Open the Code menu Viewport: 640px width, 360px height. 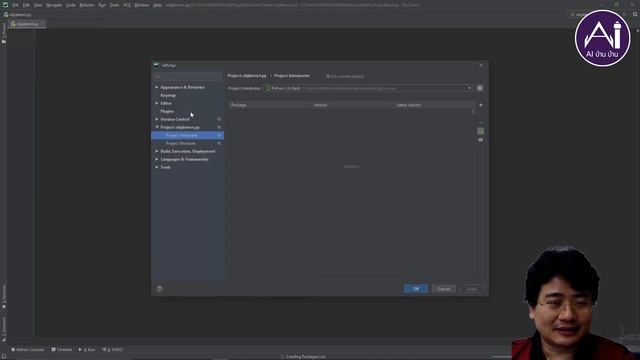point(71,5)
